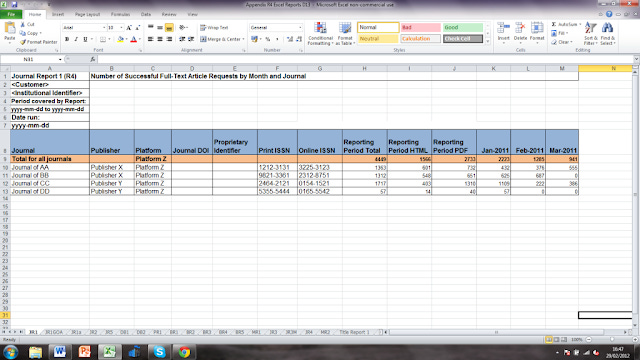640x360 pixels.
Task: Apply the Good cell style
Action: pyautogui.click(x=463, y=27)
